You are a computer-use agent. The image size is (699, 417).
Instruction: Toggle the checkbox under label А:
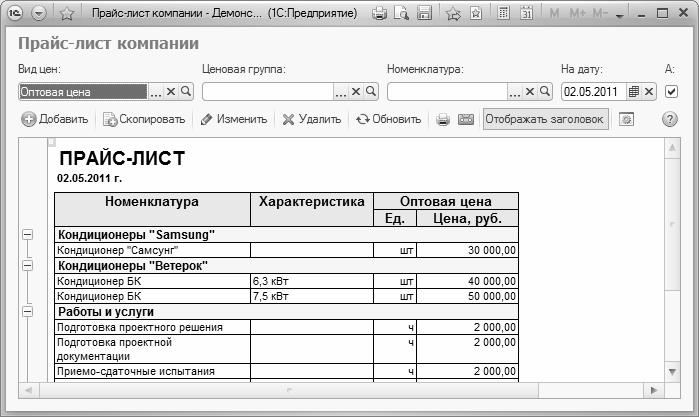click(671, 91)
